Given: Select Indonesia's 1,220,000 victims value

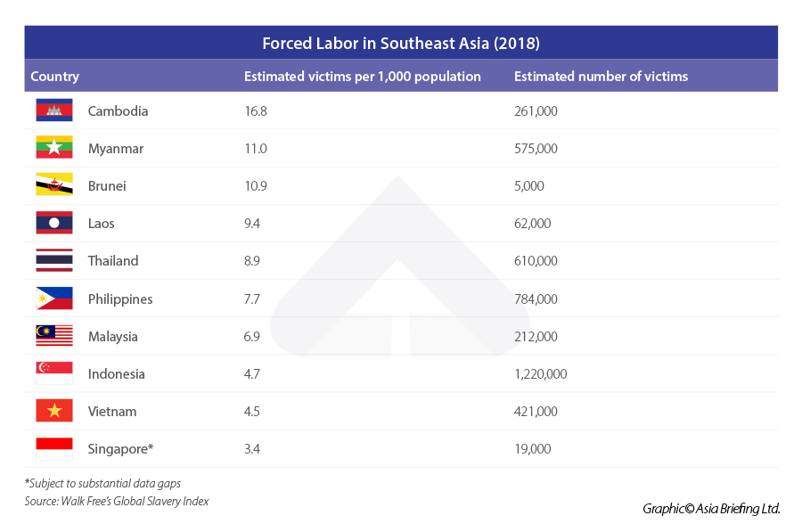Looking at the screenshot, I should [x=541, y=374].
